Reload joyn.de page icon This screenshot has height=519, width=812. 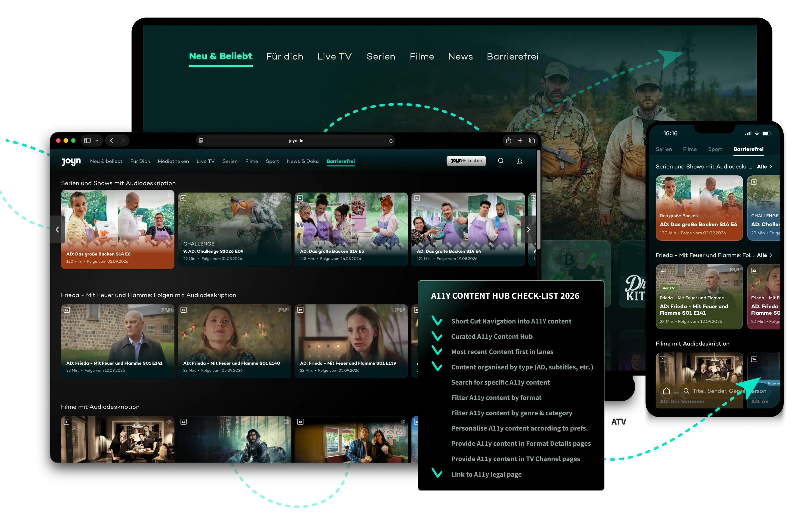coord(390,141)
